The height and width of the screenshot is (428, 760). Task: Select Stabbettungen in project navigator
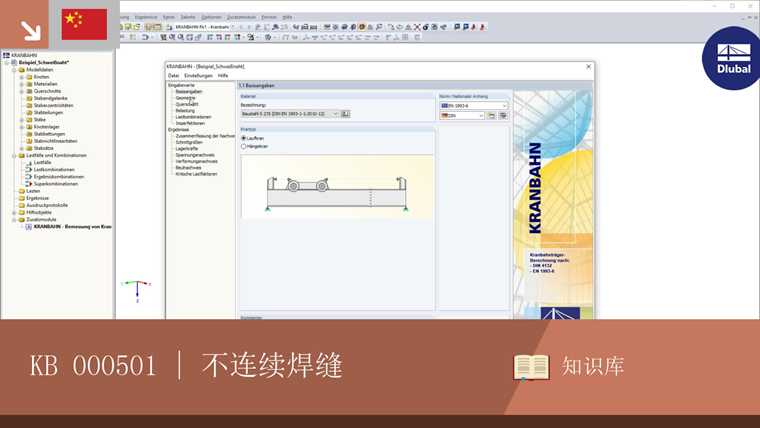(x=49, y=134)
